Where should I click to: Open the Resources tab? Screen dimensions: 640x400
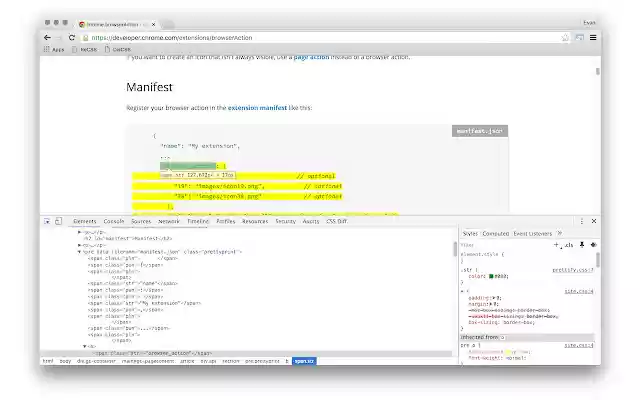[255, 221]
